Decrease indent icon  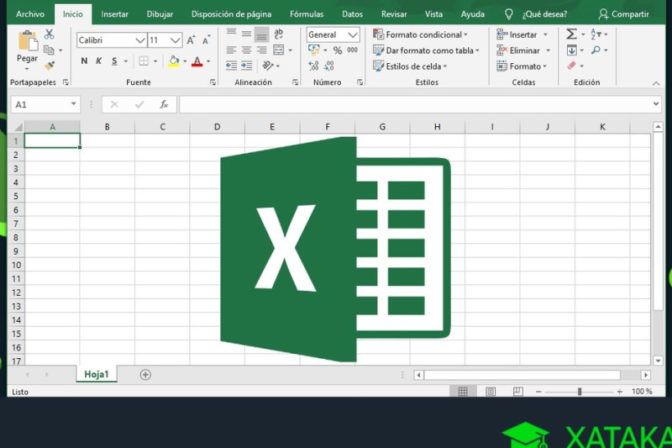tap(231, 66)
